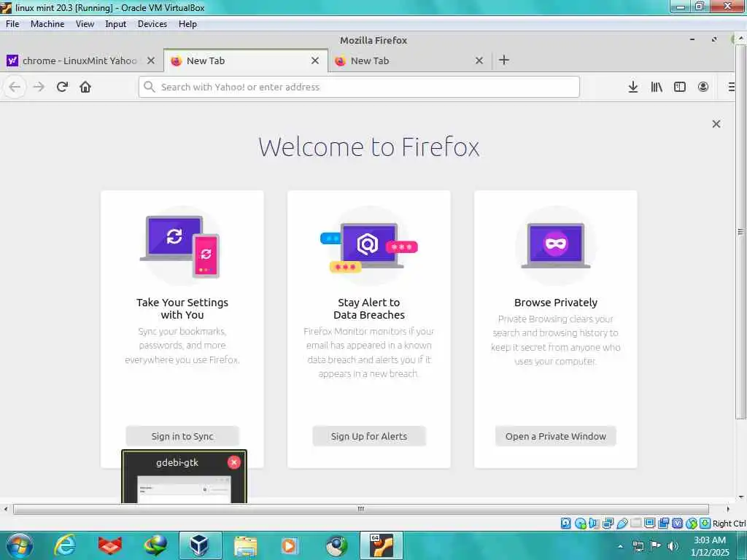Image resolution: width=747 pixels, height=560 pixels.
Task: Dismiss the Welcome to Firefox panel
Action: (x=716, y=124)
